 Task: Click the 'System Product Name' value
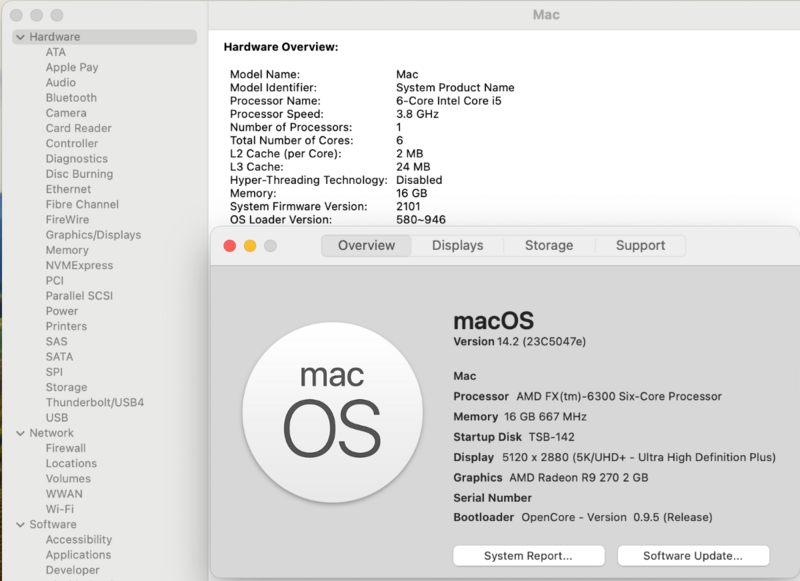point(455,88)
